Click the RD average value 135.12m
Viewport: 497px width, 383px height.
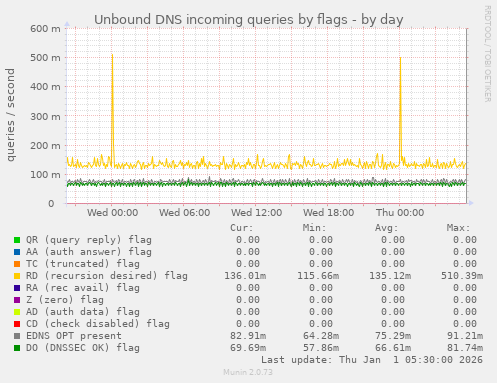click(x=390, y=276)
